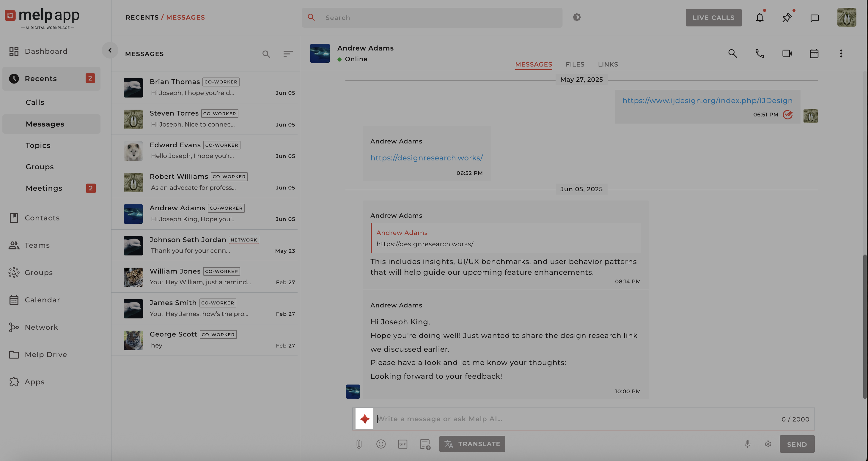Open notifications bell icon

click(x=759, y=18)
